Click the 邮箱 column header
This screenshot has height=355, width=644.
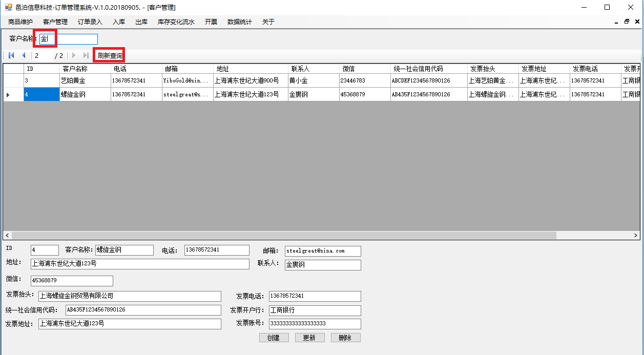point(188,69)
